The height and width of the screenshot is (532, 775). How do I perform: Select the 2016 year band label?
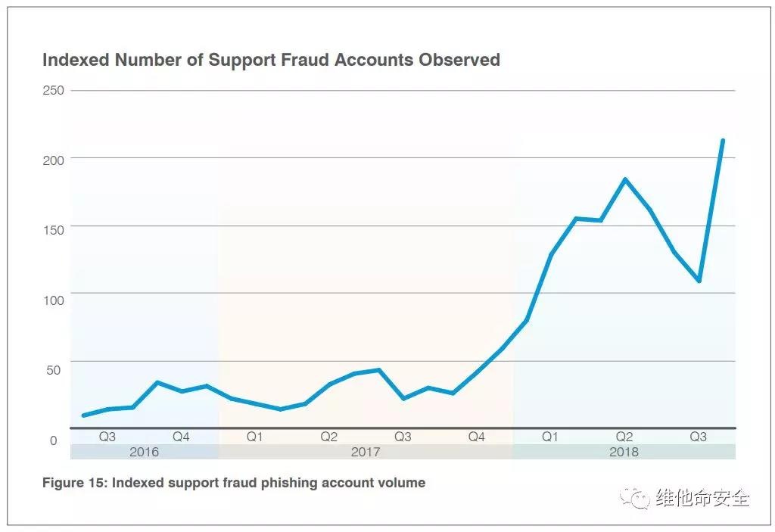(x=144, y=452)
